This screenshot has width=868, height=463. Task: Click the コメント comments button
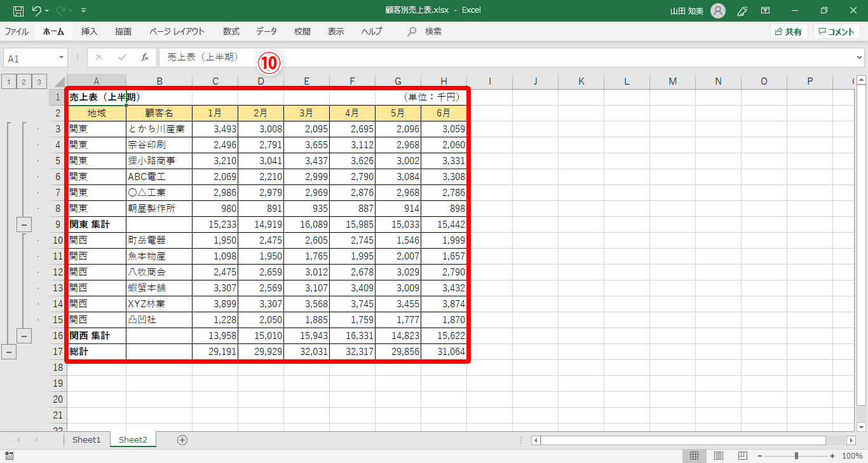tap(837, 32)
